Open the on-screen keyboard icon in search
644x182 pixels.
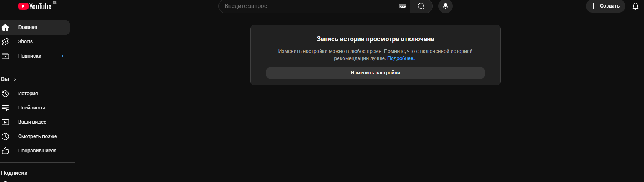[x=403, y=6]
